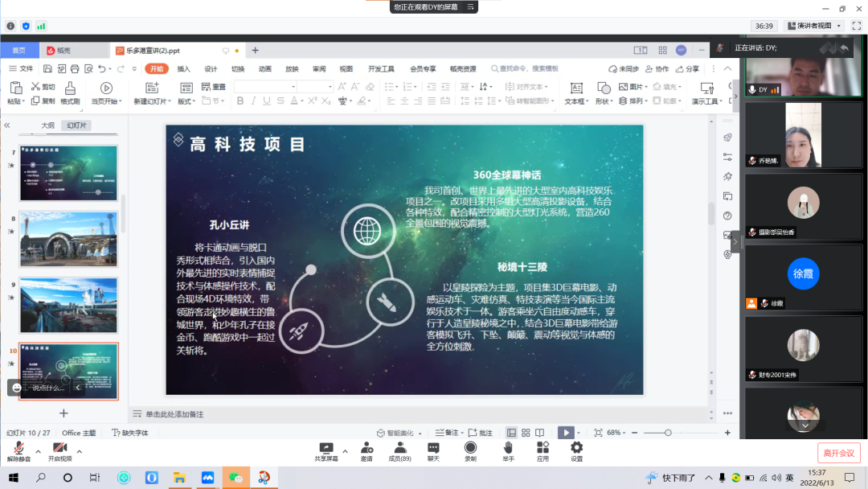Image resolution: width=868 pixels, height=489 pixels.
Task: Toggle bold text formatting in ribbon
Action: point(240,101)
